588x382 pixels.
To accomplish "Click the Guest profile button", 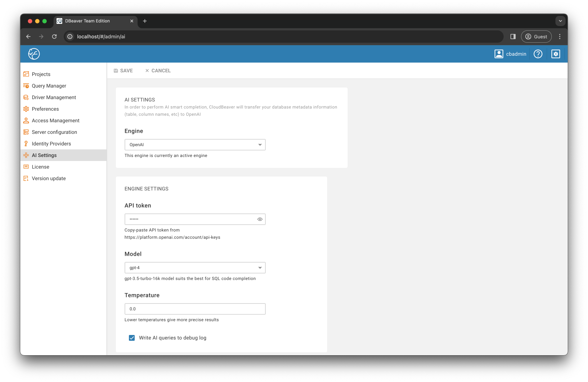I will coord(536,37).
